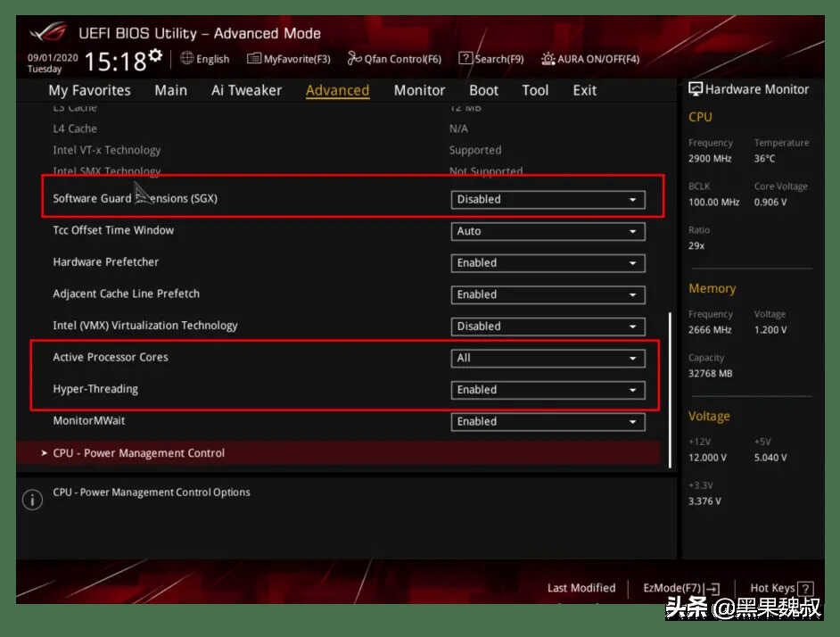
Task: Open the Monitor tab
Action: click(x=419, y=90)
